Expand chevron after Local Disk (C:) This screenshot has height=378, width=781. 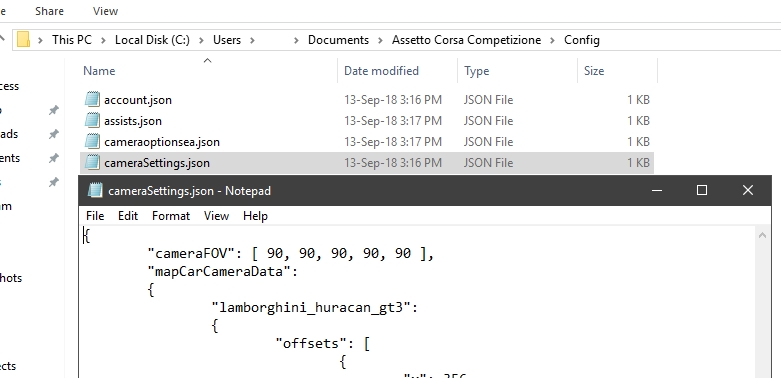point(201,40)
